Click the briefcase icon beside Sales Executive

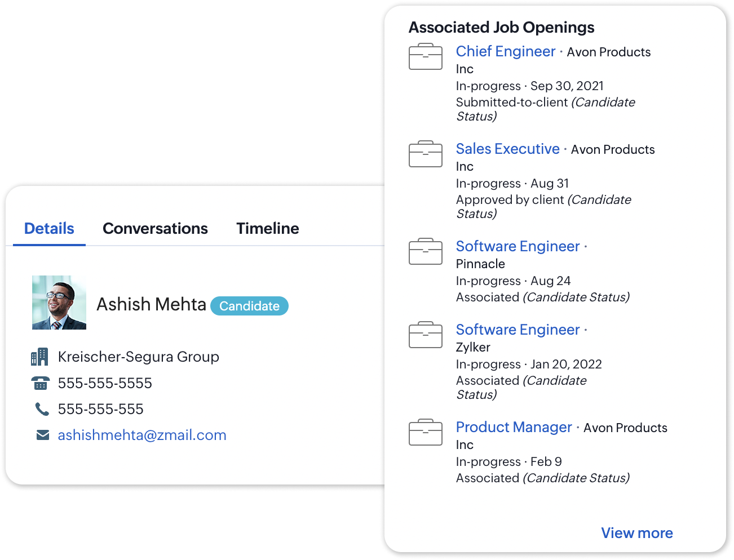pos(426,154)
